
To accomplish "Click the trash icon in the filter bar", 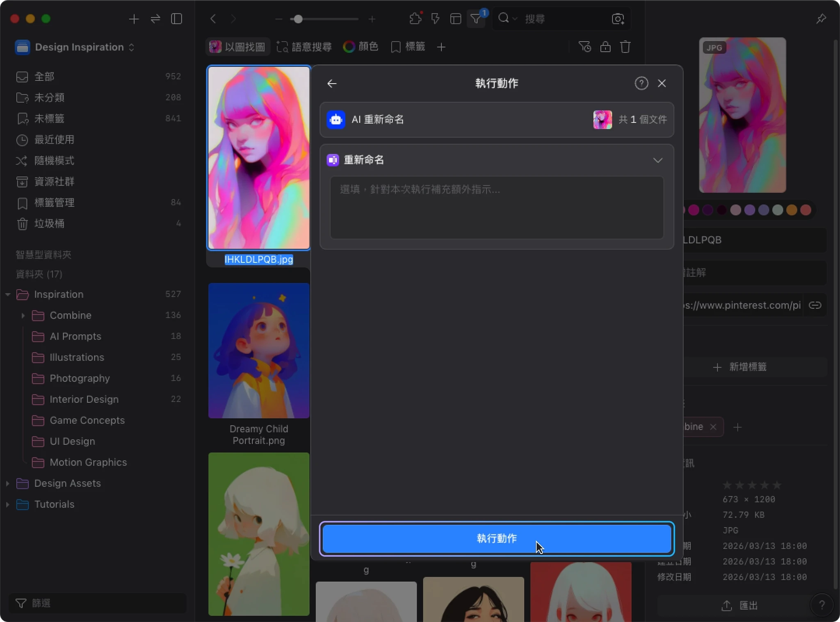I will click(x=625, y=47).
